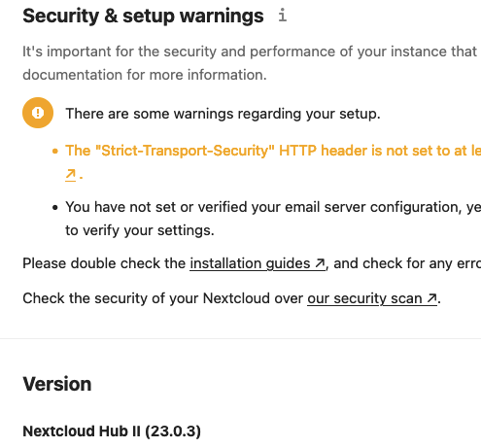This screenshot has width=481, height=448.
Task: Open the info icon beside Security heading
Action: [x=283, y=16]
